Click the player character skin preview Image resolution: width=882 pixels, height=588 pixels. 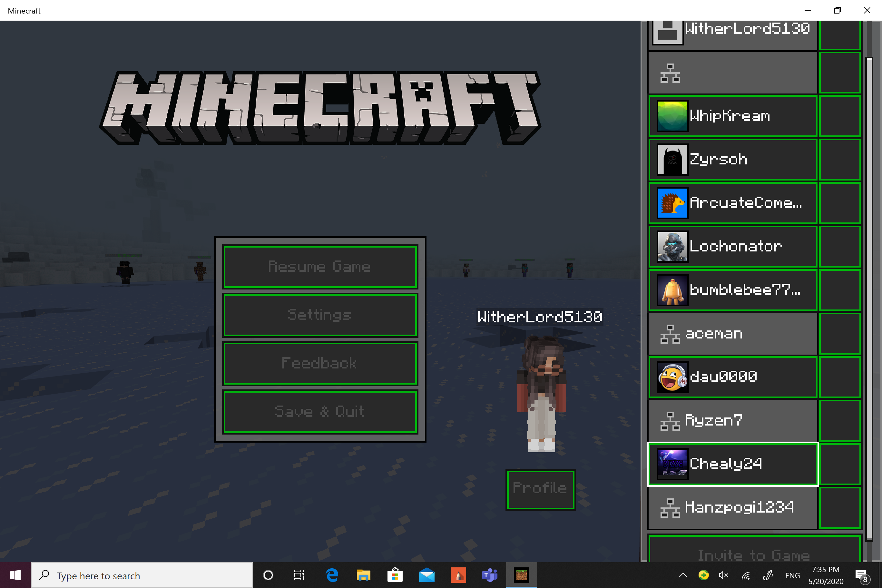click(x=542, y=394)
